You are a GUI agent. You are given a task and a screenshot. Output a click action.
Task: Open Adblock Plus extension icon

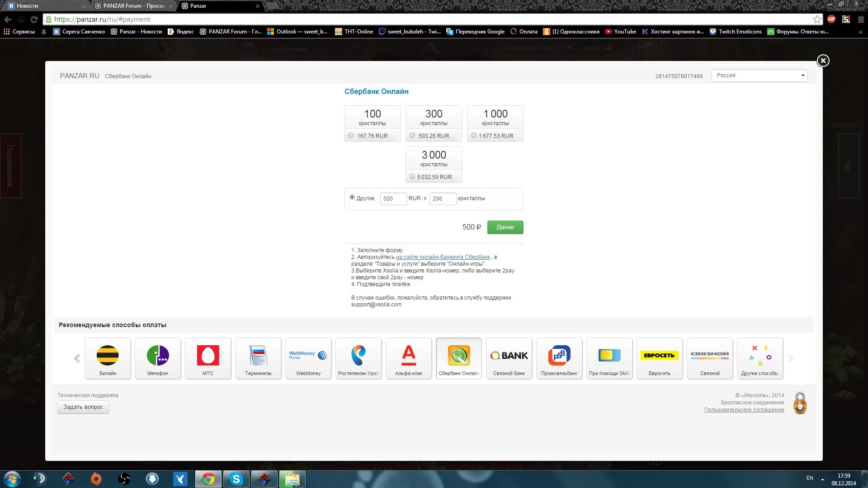tap(831, 19)
